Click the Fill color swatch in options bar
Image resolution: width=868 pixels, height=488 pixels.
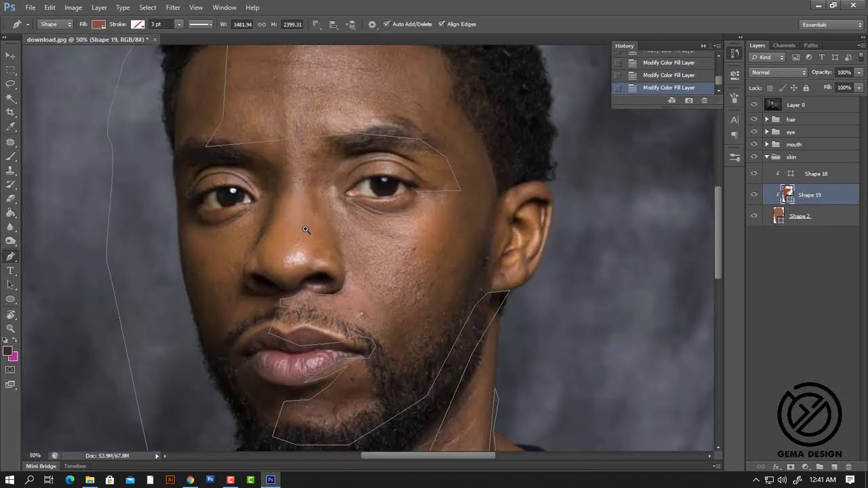point(98,24)
